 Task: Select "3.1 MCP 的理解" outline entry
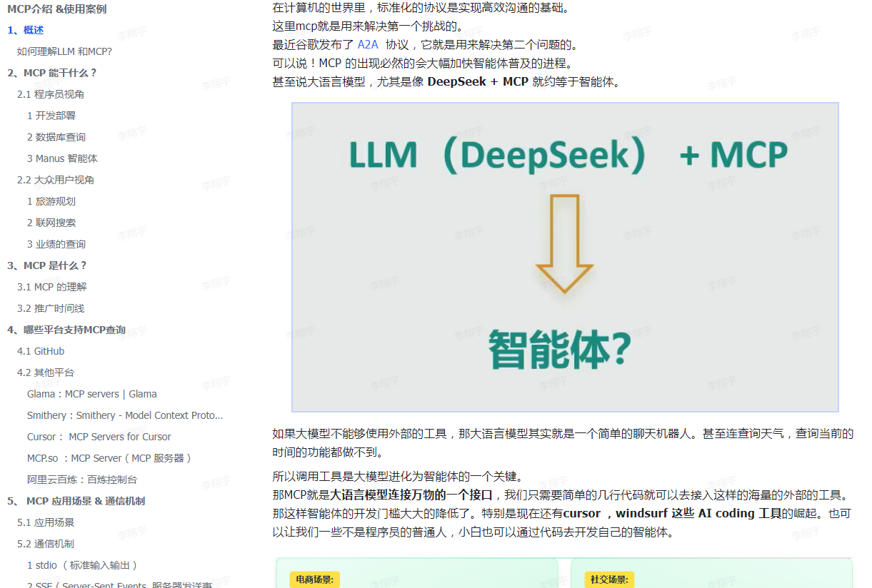52,287
